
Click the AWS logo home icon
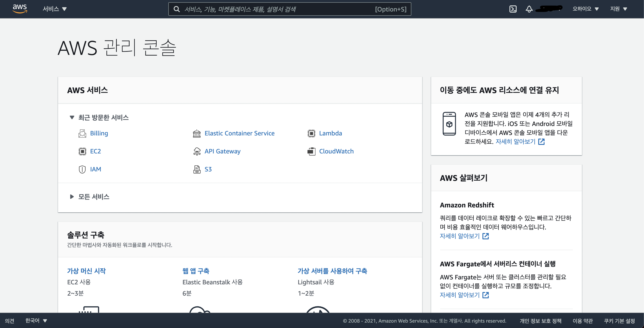(x=20, y=9)
